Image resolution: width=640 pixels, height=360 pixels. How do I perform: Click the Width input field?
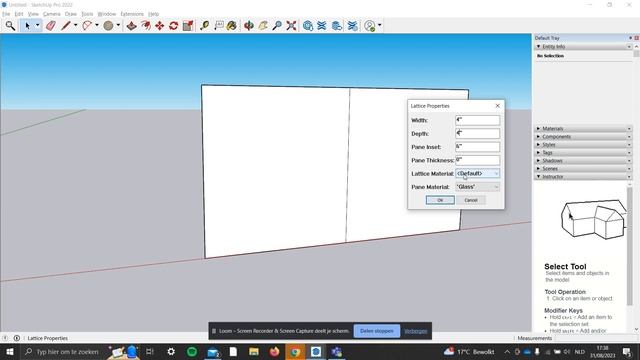click(478, 120)
